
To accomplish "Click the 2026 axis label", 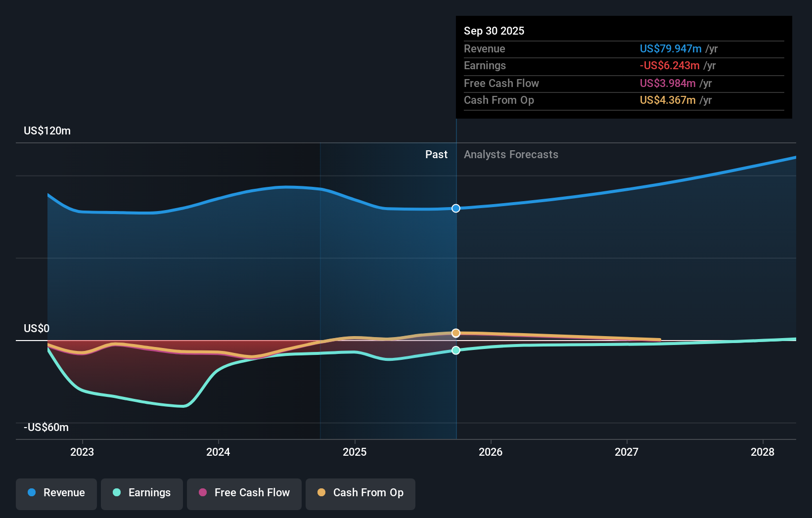I will tap(491, 452).
